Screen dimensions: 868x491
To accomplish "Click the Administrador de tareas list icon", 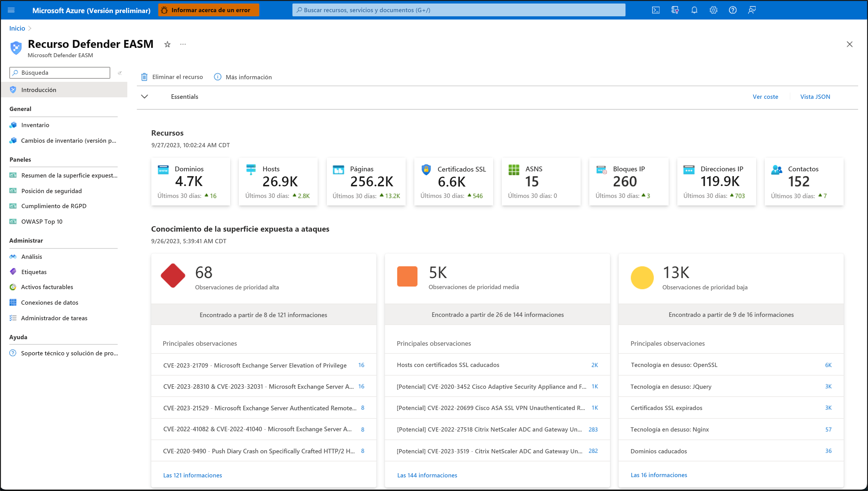I will click(x=13, y=318).
